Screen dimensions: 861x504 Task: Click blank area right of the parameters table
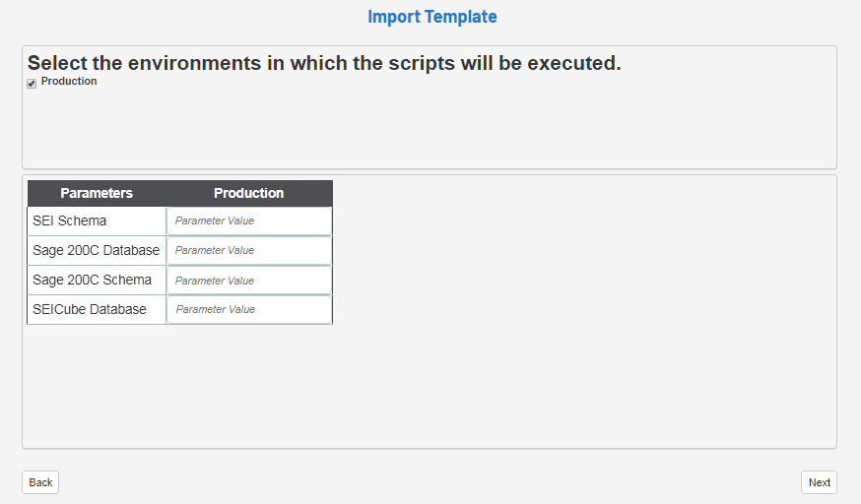[x=581, y=315]
